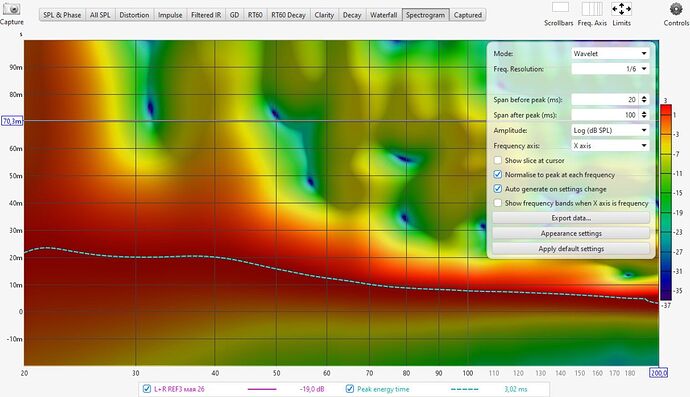Click the Peak energy time dashed line sample

[464, 389]
